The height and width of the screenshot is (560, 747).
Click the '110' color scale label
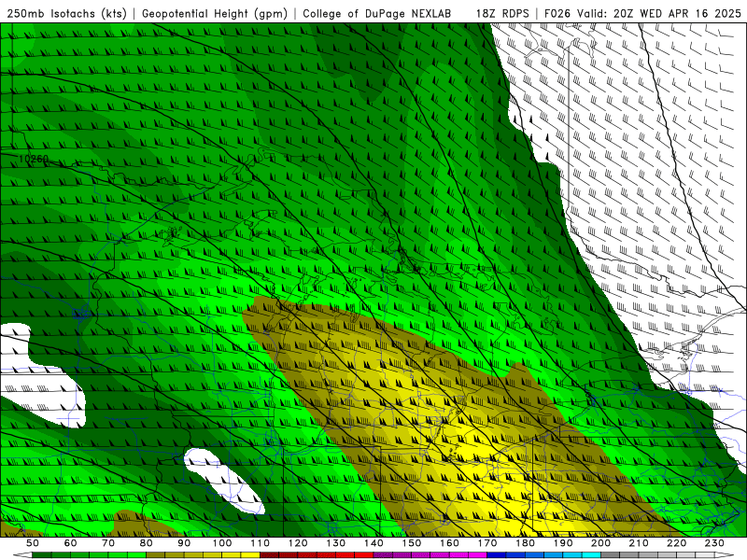(261, 543)
